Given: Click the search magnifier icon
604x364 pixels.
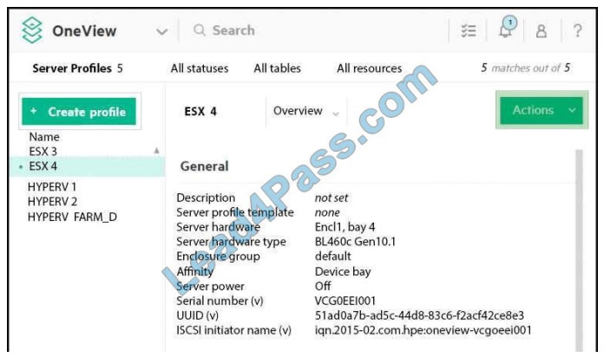Looking at the screenshot, I should click(199, 29).
